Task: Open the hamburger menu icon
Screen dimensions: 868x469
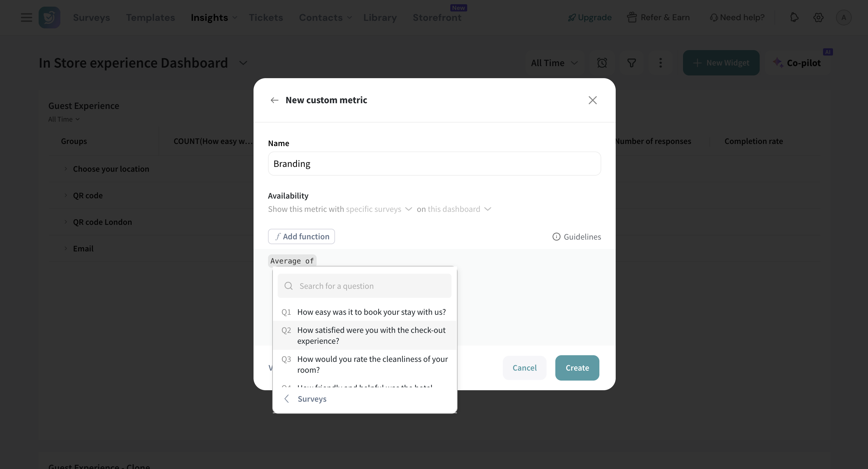Action: [x=26, y=18]
